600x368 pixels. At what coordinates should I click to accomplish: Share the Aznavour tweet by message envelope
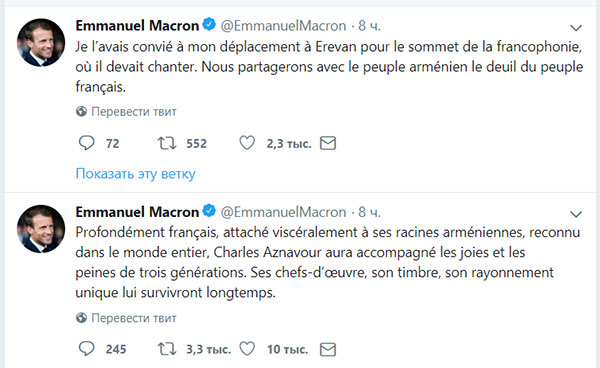[x=328, y=349]
